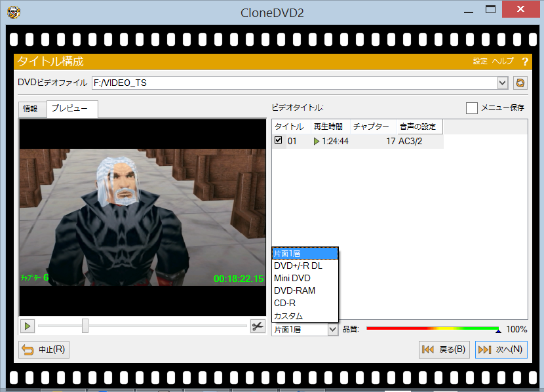Image resolution: width=544 pixels, height=392 pixels.
Task: Sort by 再生時間 column header
Action: point(330,127)
